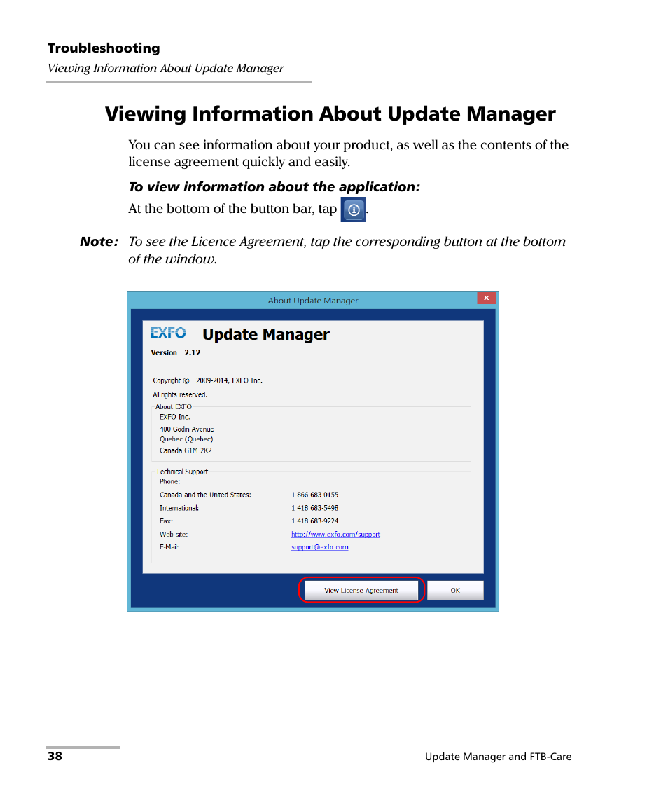
Task: Click the fax number 1 418 683-9224
Action: (314, 521)
